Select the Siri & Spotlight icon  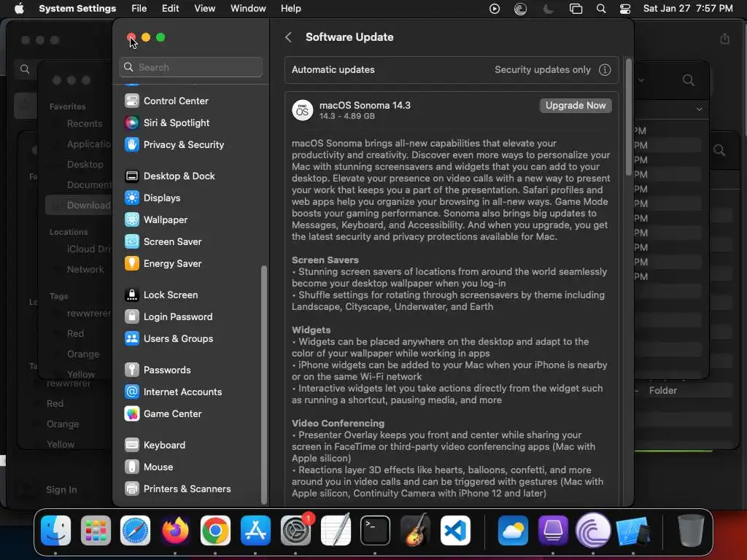[x=131, y=122]
